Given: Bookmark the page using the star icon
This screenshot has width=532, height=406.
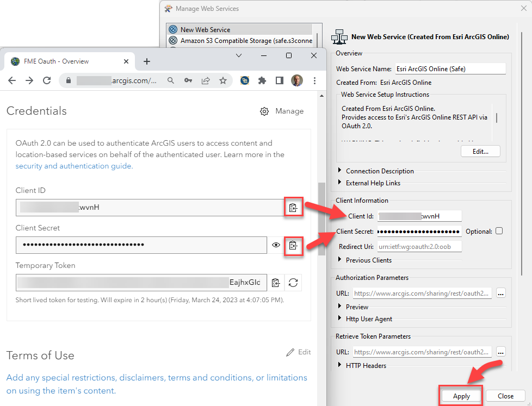Looking at the screenshot, I should click(x=223, y=80).
